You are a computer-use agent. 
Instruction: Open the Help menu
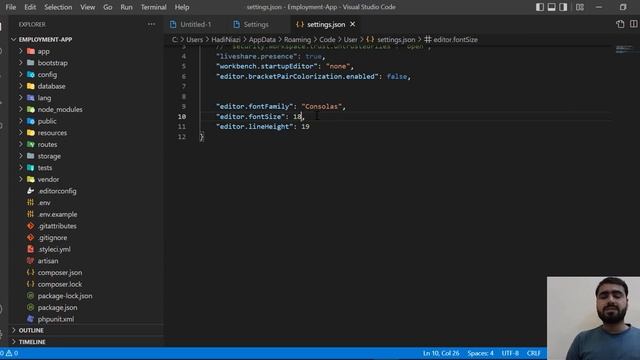pyautogui.click(x=182, y=7)
